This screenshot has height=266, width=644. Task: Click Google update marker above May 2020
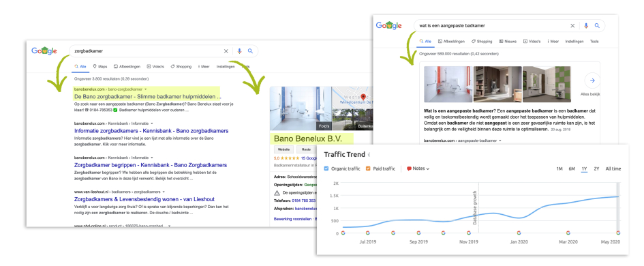(x=618, y=233)
